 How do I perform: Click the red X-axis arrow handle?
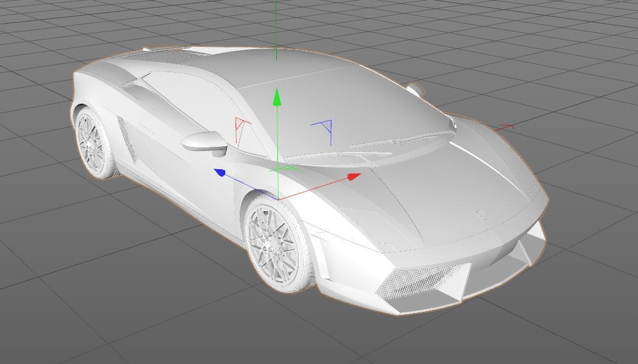(355, 177)
